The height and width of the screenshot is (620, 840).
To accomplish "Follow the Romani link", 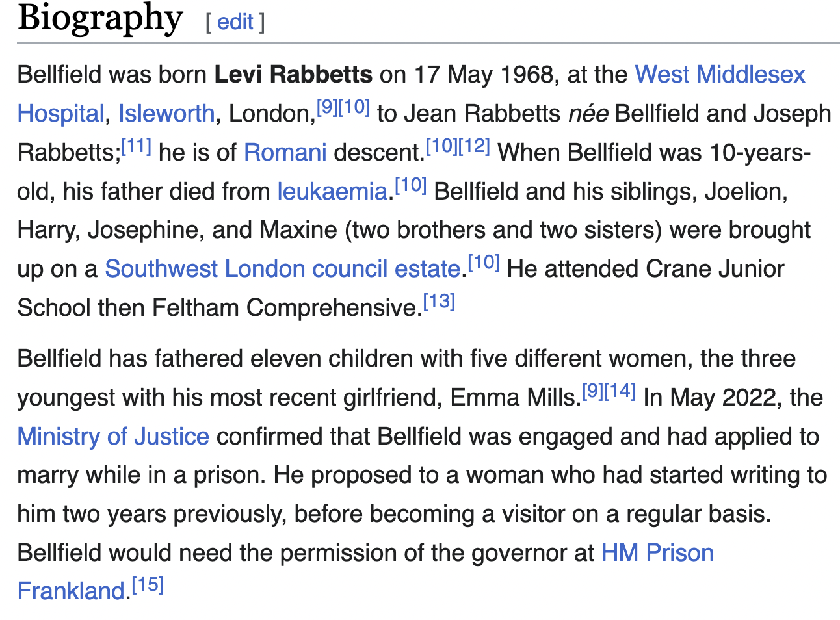I will (x=285, y=152).
